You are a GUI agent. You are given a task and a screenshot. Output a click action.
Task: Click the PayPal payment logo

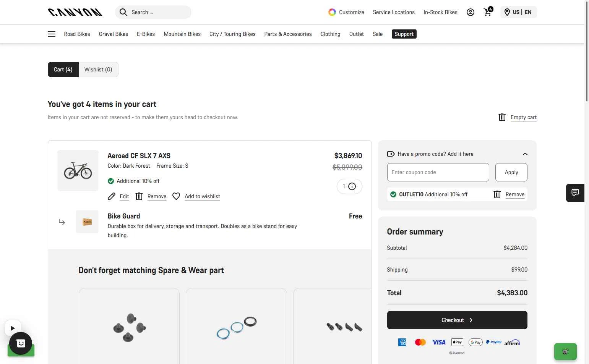[x=494, y=342]
